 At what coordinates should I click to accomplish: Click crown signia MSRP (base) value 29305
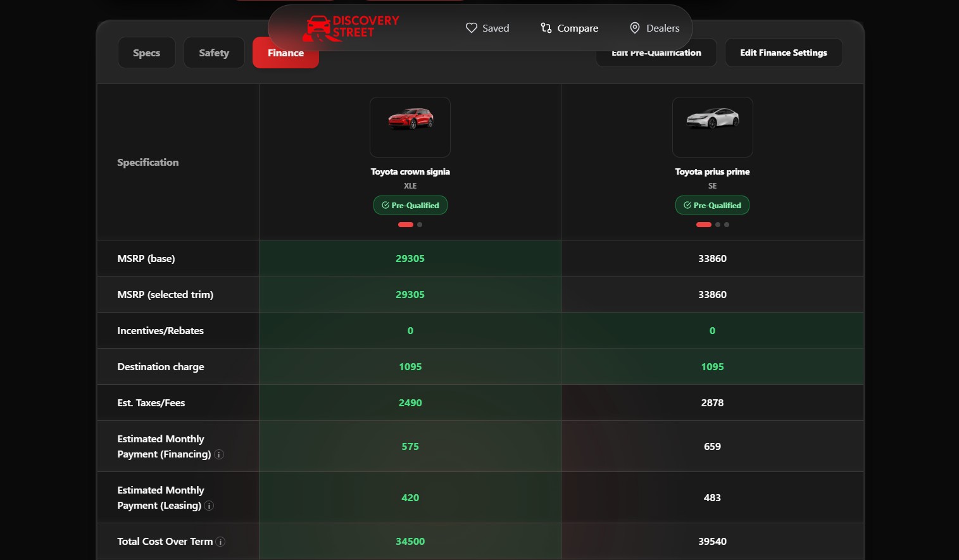410,258
